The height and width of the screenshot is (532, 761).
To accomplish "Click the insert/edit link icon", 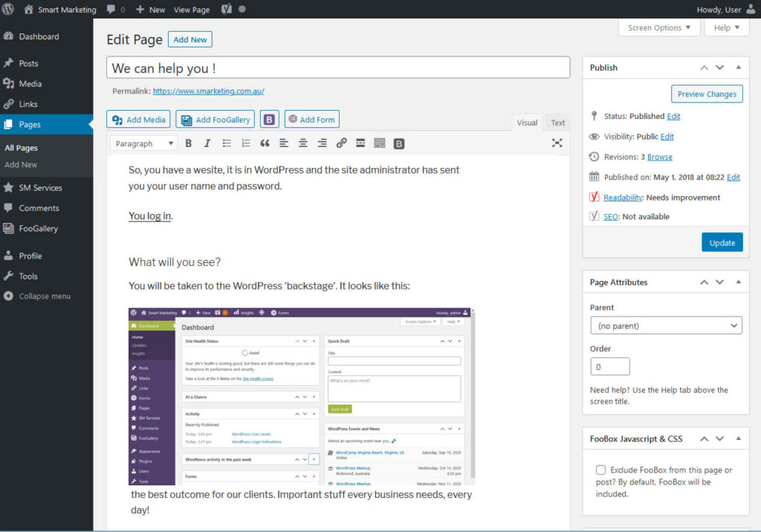I will pyautogui.click(x=341, y=143).
